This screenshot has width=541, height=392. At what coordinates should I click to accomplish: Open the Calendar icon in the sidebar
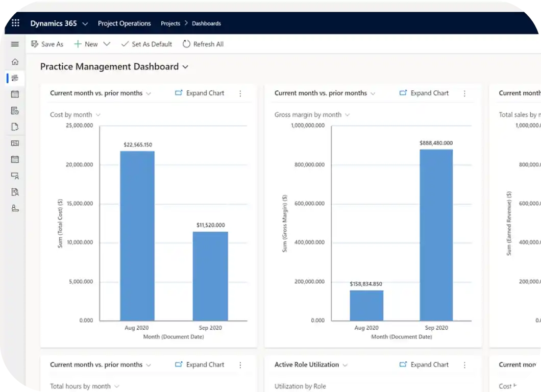point(15,94)
